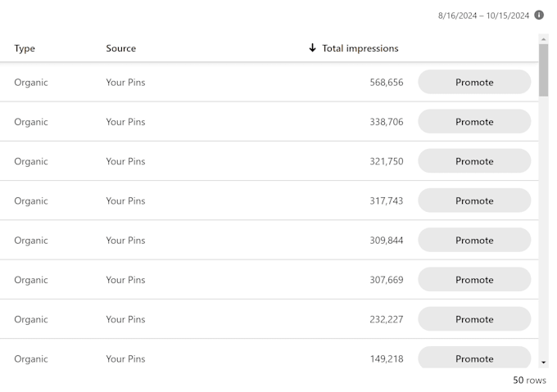Click the date range 8/16/2024 – 10/15/2024
Viewport: 557px width, 392px height.
[483, 16]
